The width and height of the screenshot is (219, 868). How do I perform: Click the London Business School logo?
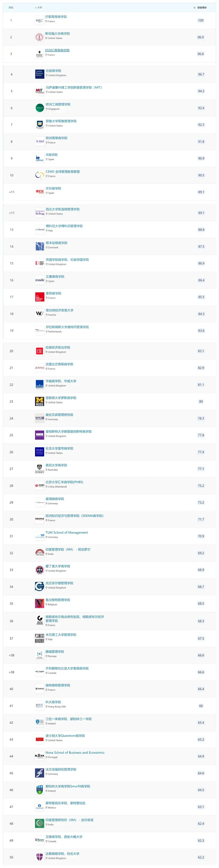[40, 74]
